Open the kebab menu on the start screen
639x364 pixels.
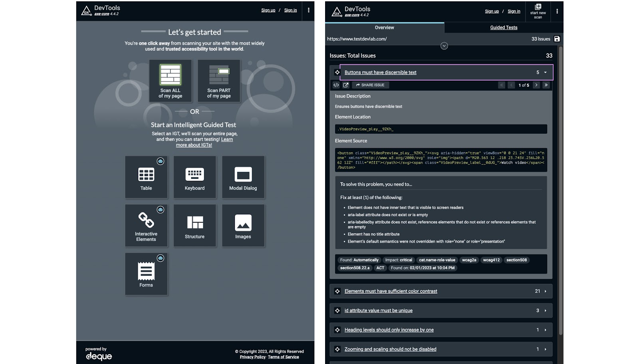click(x=309, y=10)
